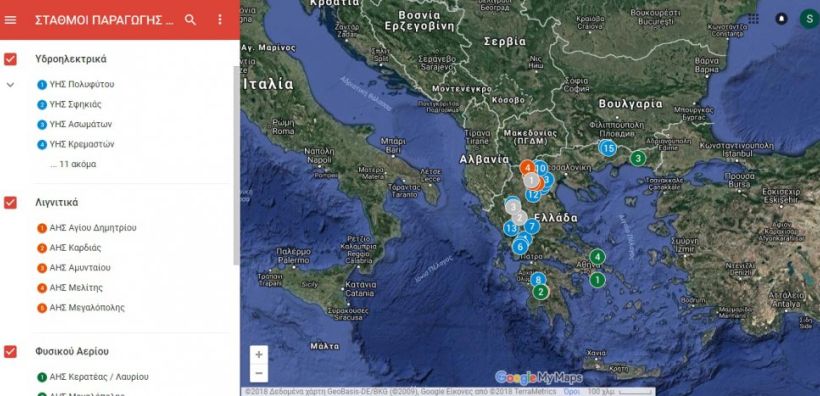
Task: Expand the '... 11 ακόμα' hidden items
Action: tap(73, 164)
